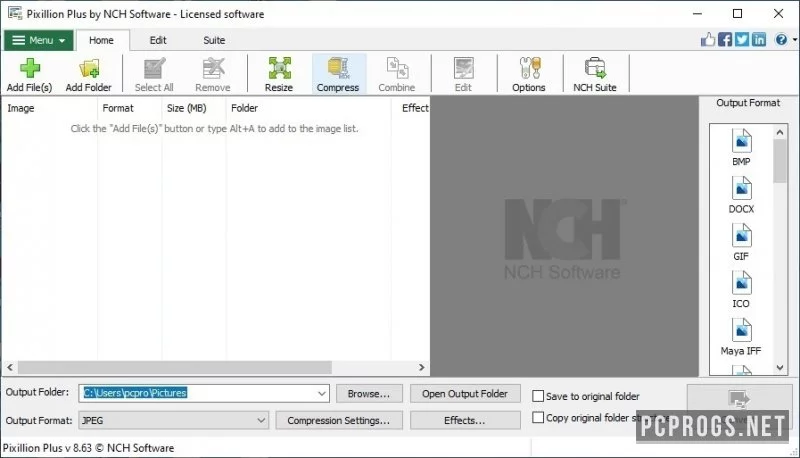Open the LinkedIn share icon

tap(759, 39)
